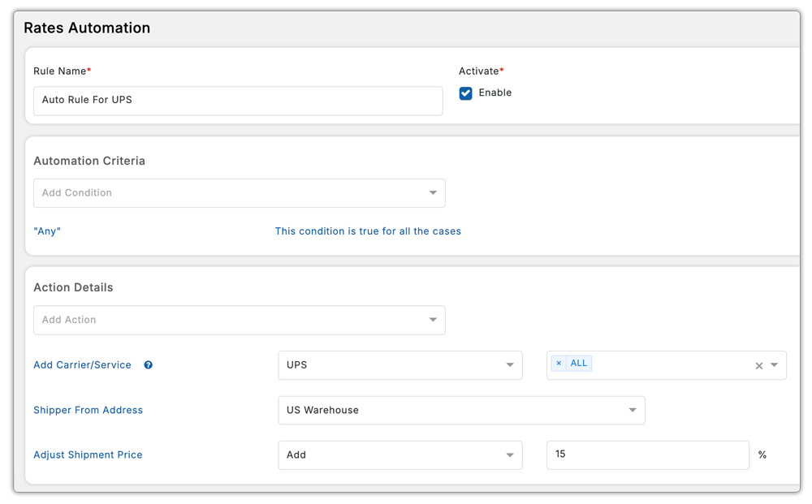The image size is (812, 504).
Task: Click the Rule Name field containing Auto Rule For UPS
Action: pos(238,101)
